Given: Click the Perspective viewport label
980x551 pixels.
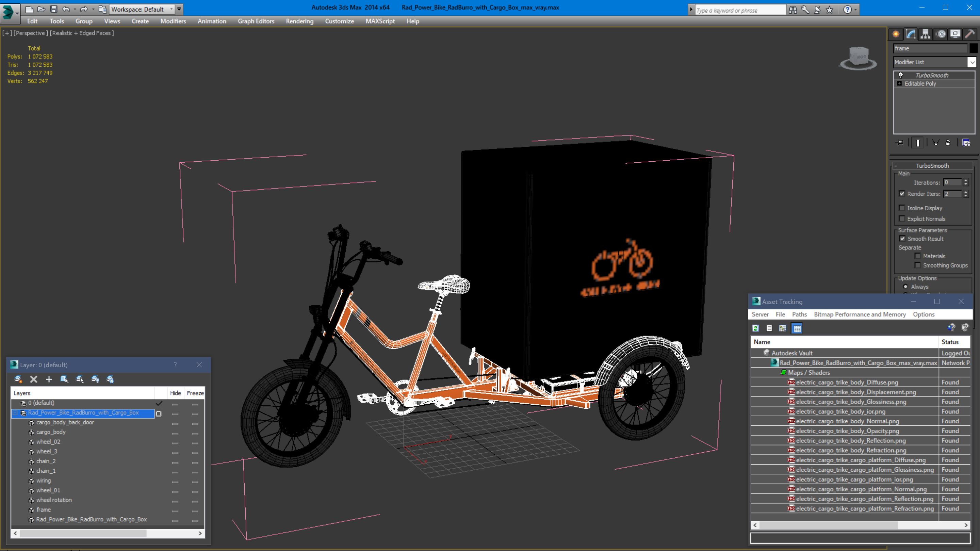Looking at the screenshot, I should coord(31,33).
